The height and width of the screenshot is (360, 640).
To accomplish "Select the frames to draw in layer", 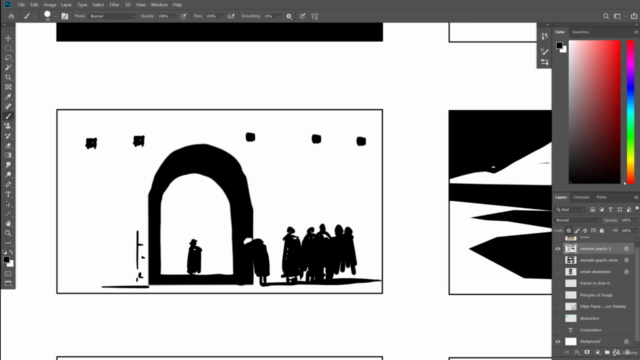I will coord(596,283).
